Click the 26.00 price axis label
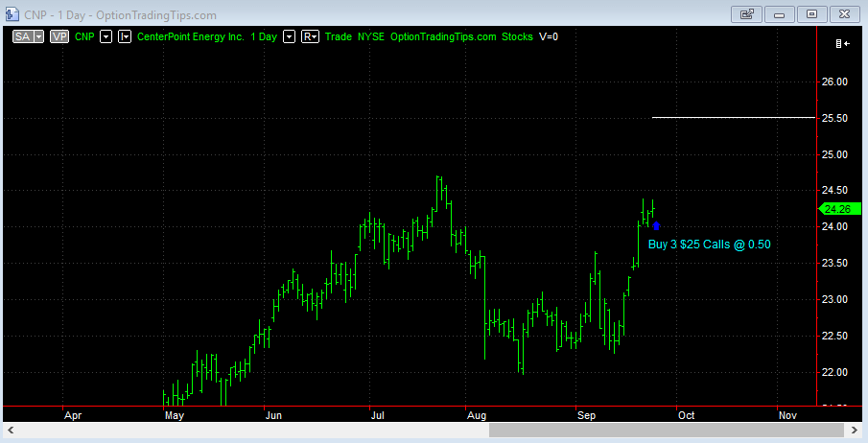This screenshot has height=443, width=868. coord(834,82)
